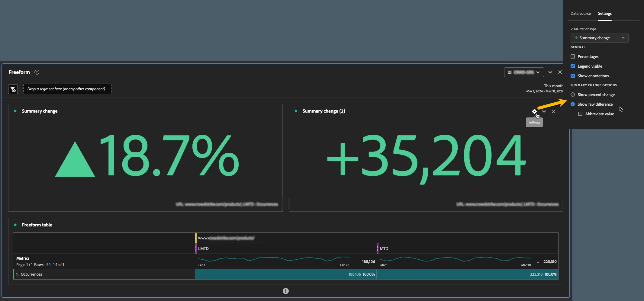
Task: Click the teal dot beside Summary change
Action: (15, 111)
